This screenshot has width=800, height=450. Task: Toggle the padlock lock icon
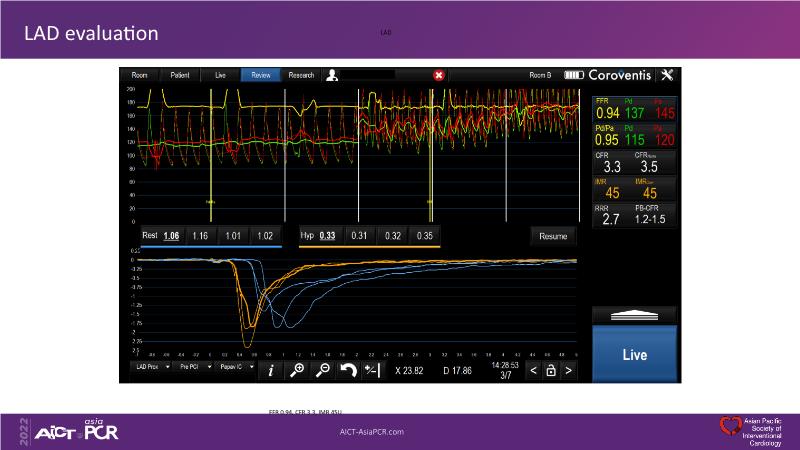pos(550,370)
